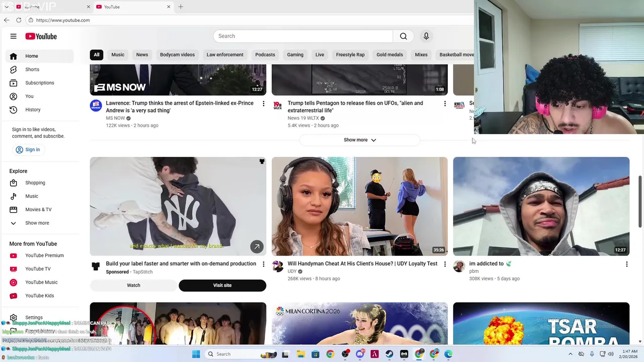Open Microsoft Edge from the taskbar
Viewport: 644px width, 362px height.
[448, 354]
